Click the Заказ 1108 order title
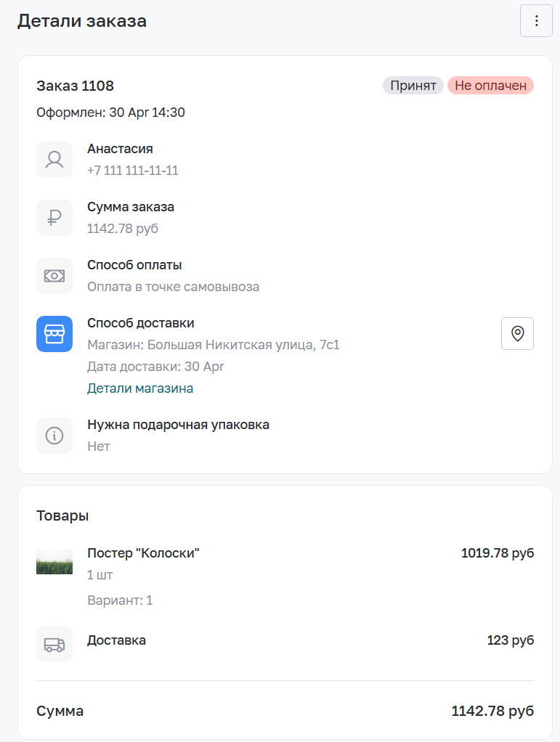 point(76,86)
